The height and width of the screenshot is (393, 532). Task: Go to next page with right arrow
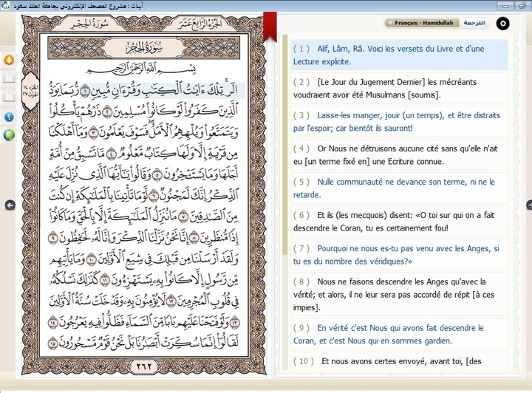(529, 205)
